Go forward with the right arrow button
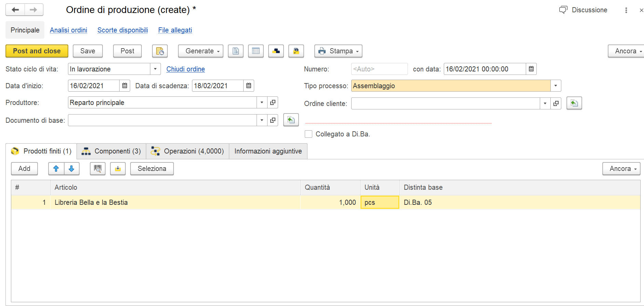 (x=33, y=10)
